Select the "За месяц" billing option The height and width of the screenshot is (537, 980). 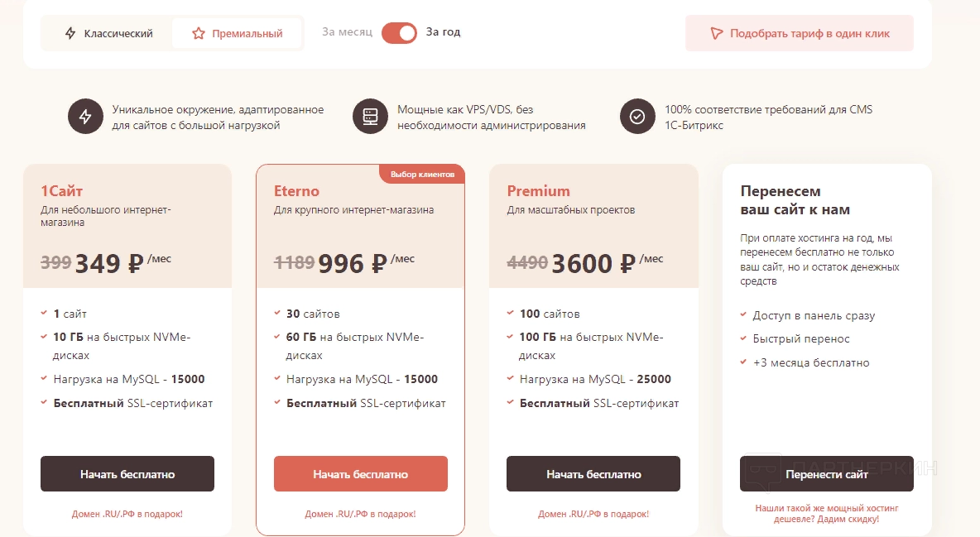tap(347, 33)
